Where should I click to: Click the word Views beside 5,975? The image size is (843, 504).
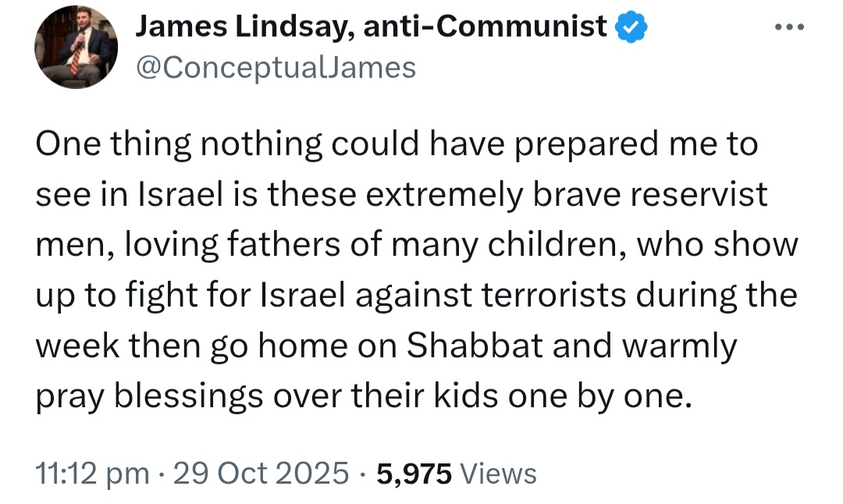498,474
